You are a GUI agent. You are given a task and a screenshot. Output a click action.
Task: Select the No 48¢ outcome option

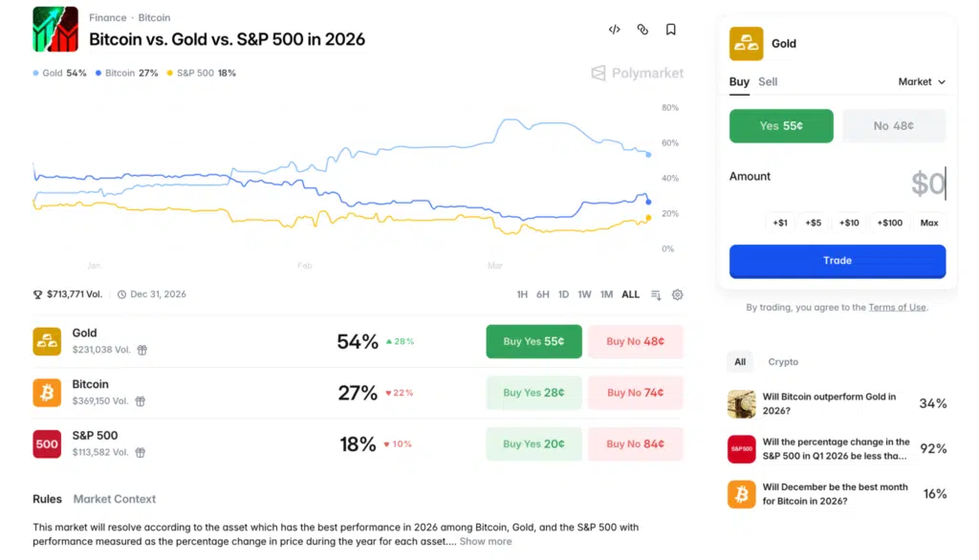[894, 126]
